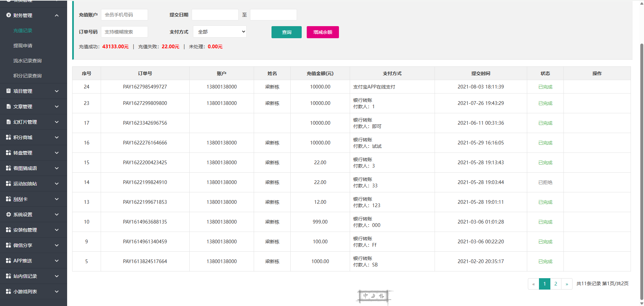Click the 订单号码 search input field
This screenshot has height=306, width=644.
[124, 32]
